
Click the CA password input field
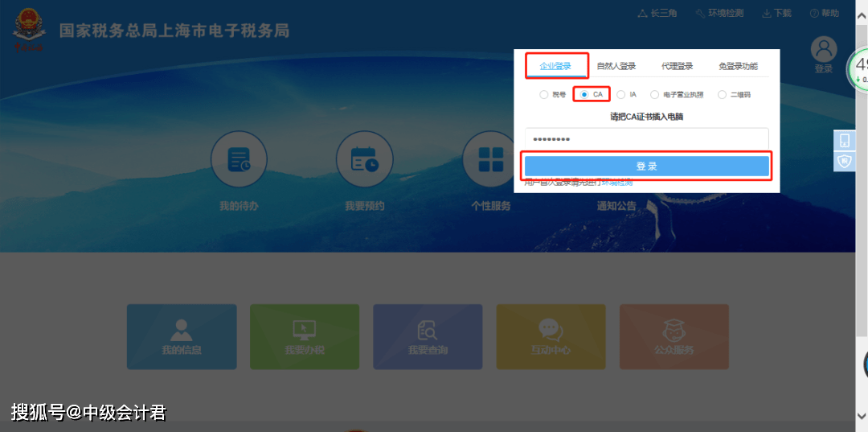646,139
